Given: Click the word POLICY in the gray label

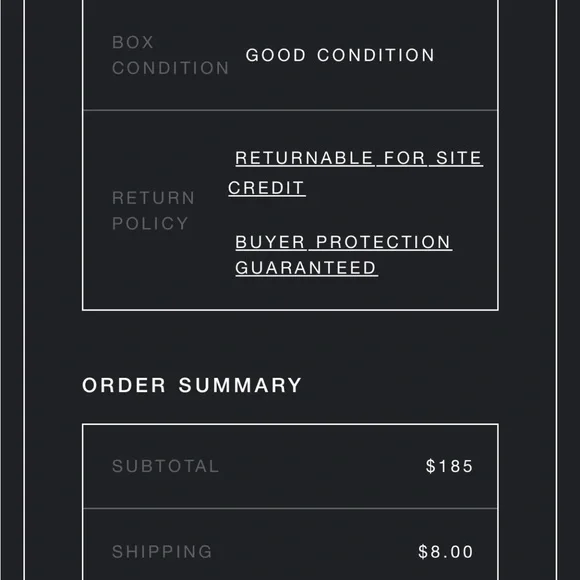Looking at the screenshot, I should (x=150, y=223).
